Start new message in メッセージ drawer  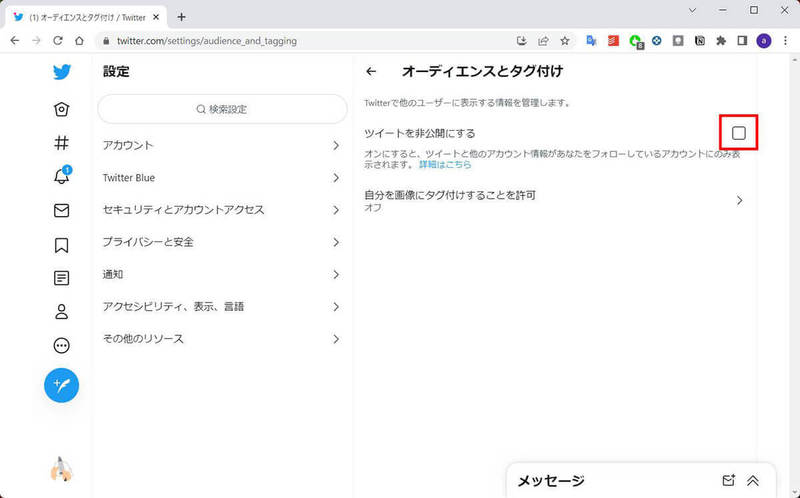coord(729,480)
